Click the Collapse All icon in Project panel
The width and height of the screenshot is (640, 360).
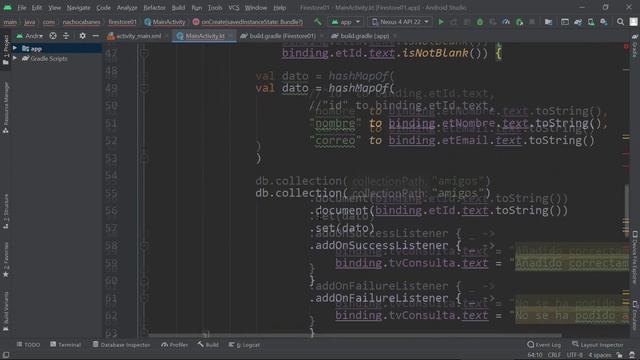pyautogui.click(x=66, y=36)
